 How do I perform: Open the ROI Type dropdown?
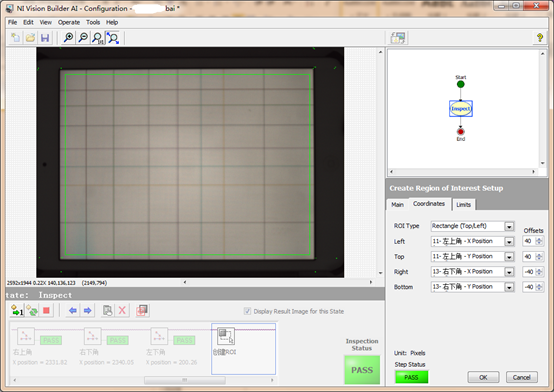(x=509, y=226)
